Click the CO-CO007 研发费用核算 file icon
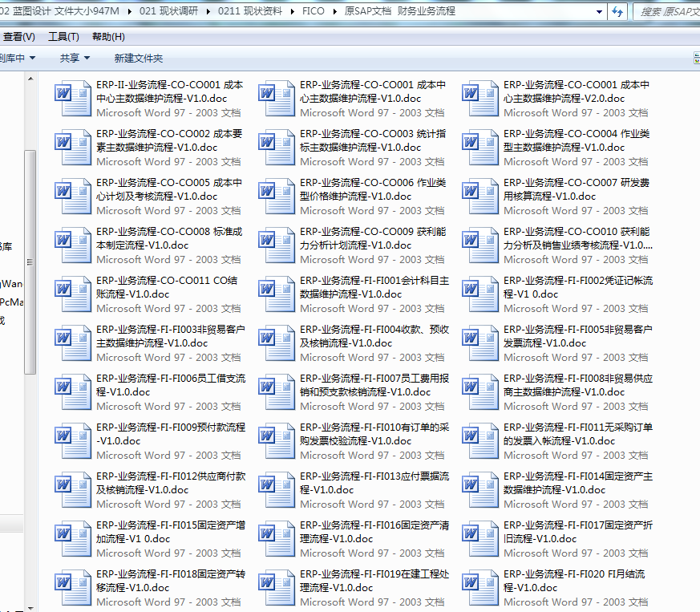This screenshot has height=612, width=700. 480,196
